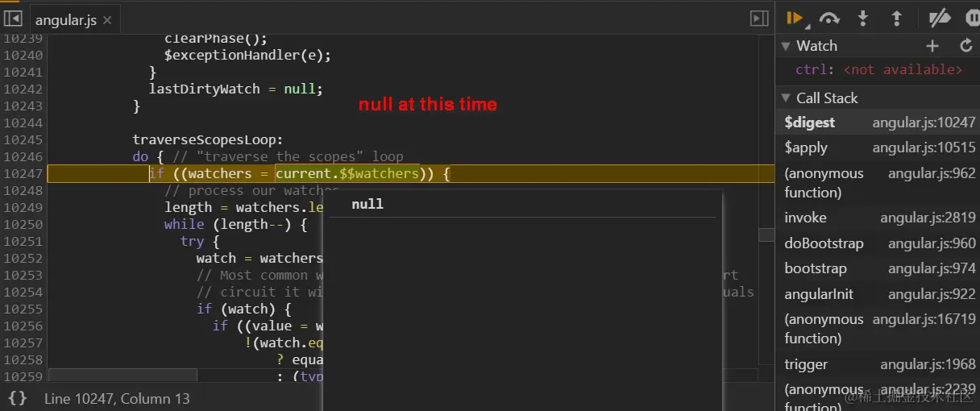Viewport: 980px width, 411px height.
Task: Select the angularInit call stack frame
Action: 878,294
